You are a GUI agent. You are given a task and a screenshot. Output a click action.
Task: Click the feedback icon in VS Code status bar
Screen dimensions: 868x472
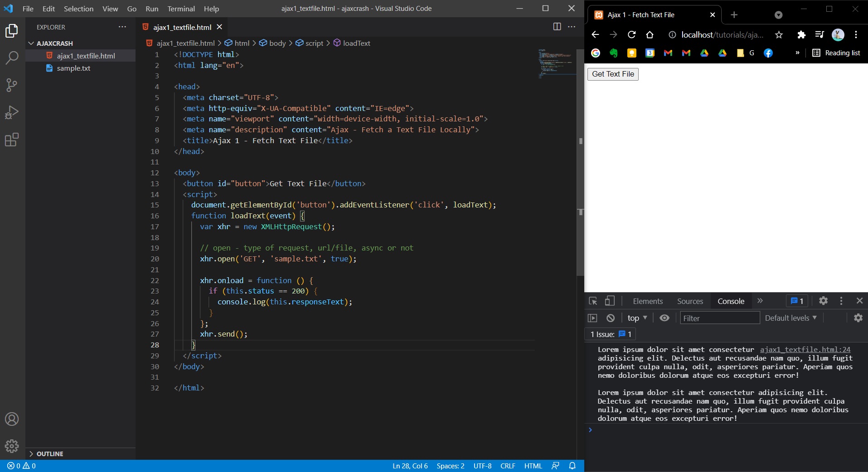(x=555, y=466)
